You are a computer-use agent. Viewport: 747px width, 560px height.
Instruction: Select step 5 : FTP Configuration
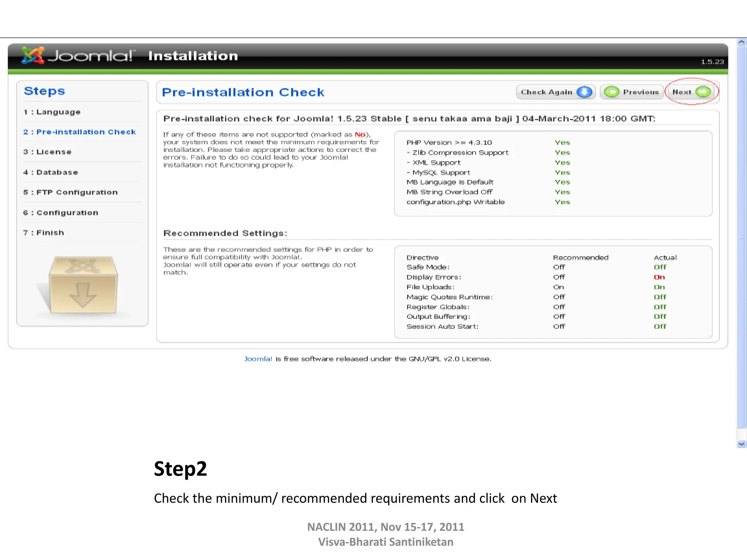tap(70, 192)
